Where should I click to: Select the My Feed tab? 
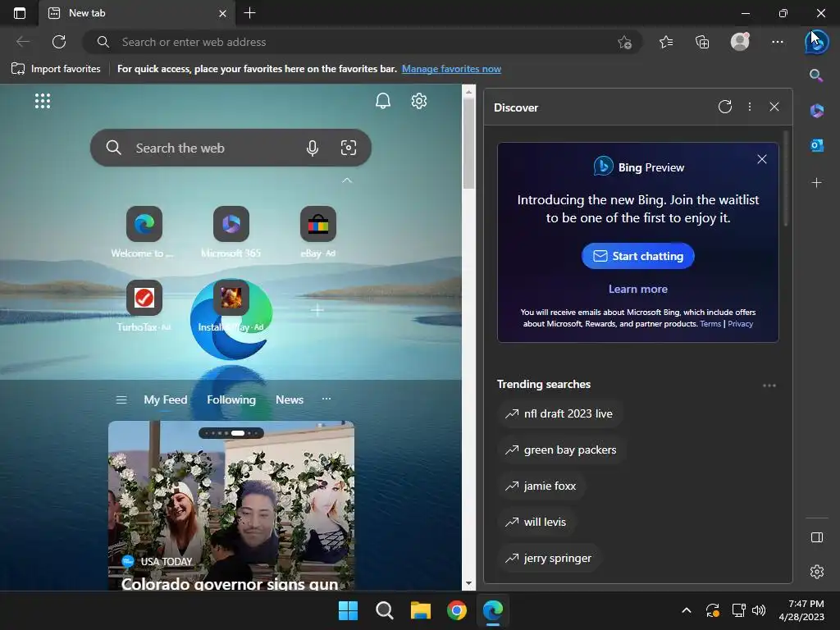[x=166, y=399]
